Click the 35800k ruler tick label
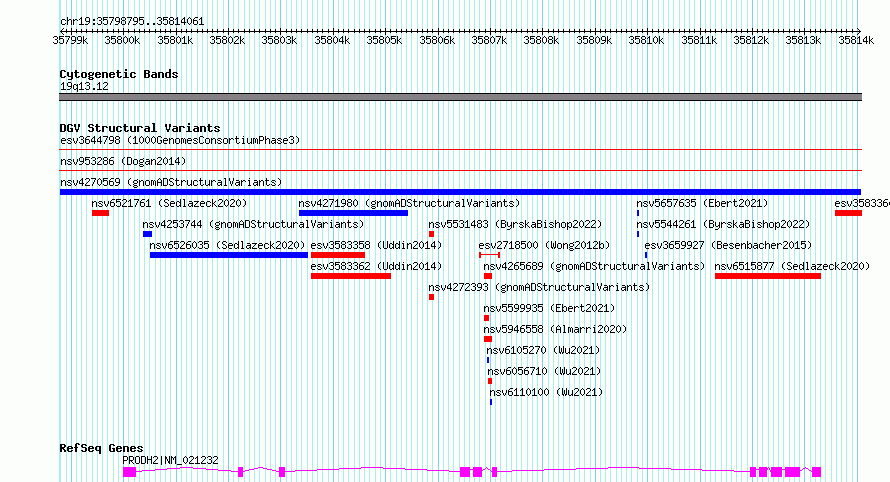 (x=122, y=40)
